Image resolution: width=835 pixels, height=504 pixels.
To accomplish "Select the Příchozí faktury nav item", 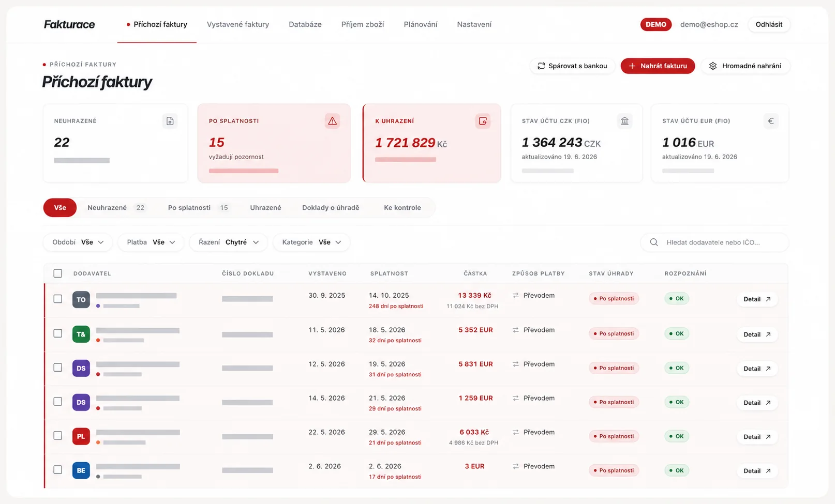I will coord(157,24).
